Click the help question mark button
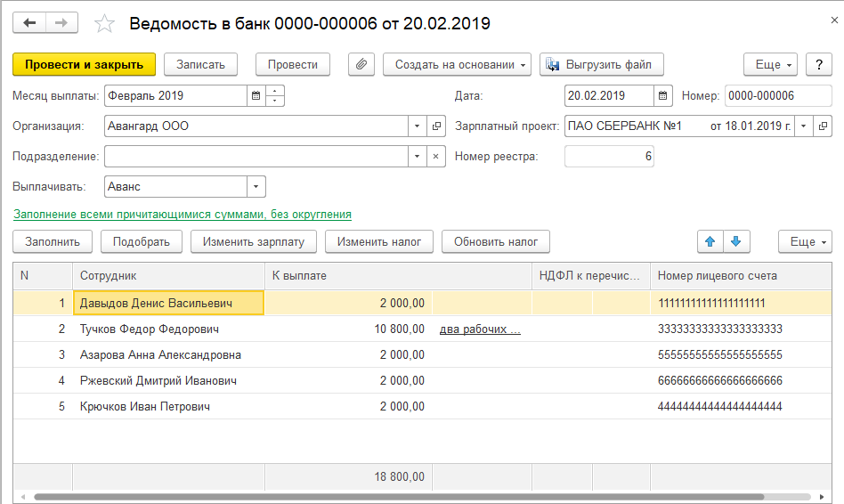This screenshot has width=844, height=504. 818,65
